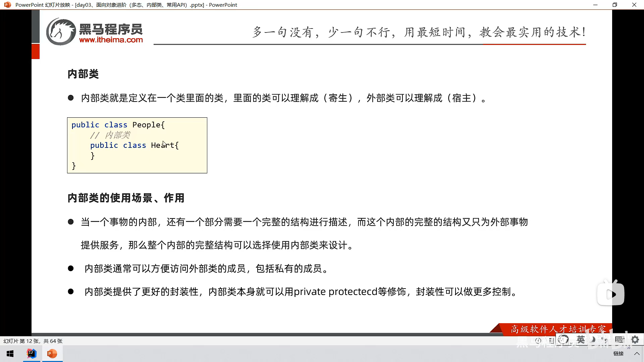Screen dimensions: 644x362
Task: Click the 链接 toolbar label
Action: pos(618,354)
